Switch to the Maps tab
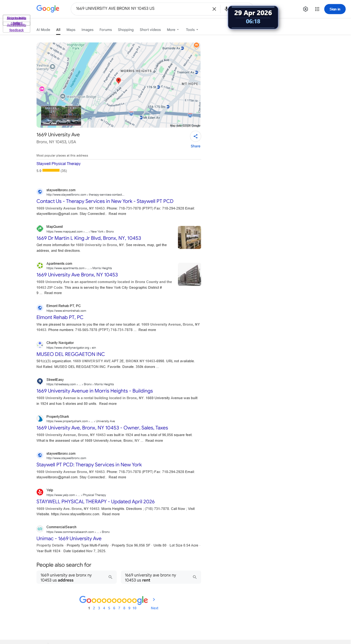Screen dimensions: 355x644 pos(71,30)
